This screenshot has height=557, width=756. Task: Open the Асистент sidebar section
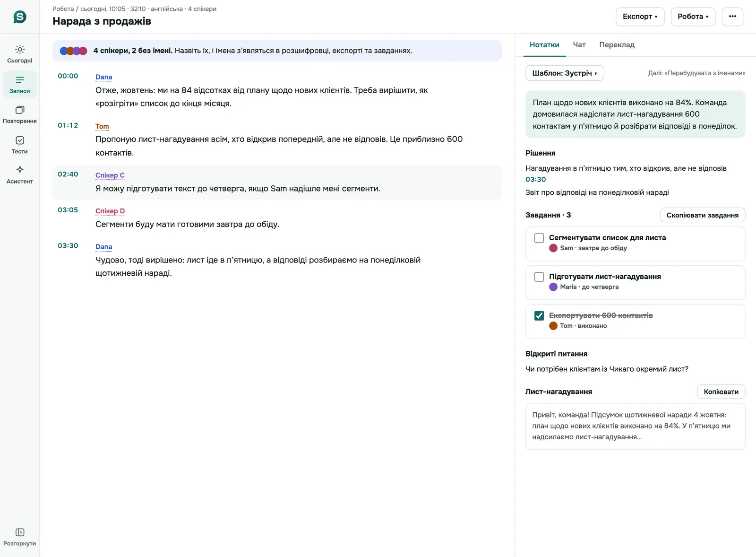pyautogui.click(x=20, y=175)
